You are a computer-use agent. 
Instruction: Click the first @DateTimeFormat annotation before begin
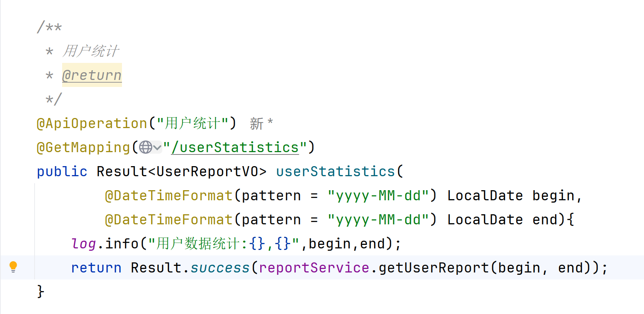169,196
